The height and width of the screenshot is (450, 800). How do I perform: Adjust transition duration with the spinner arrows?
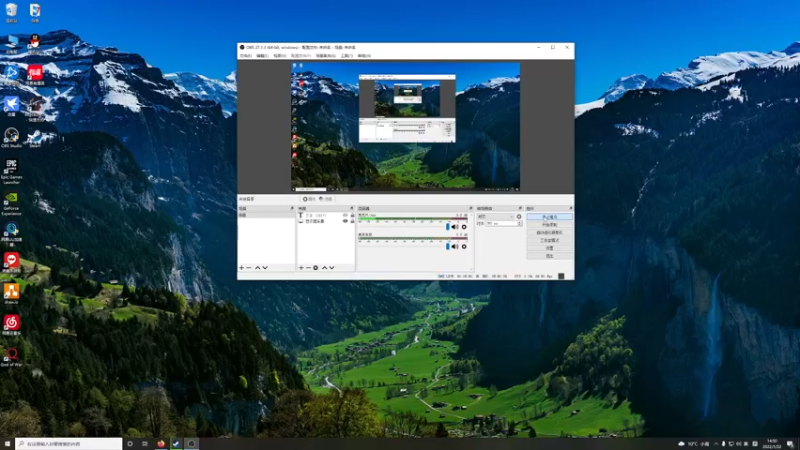(519, 223)
